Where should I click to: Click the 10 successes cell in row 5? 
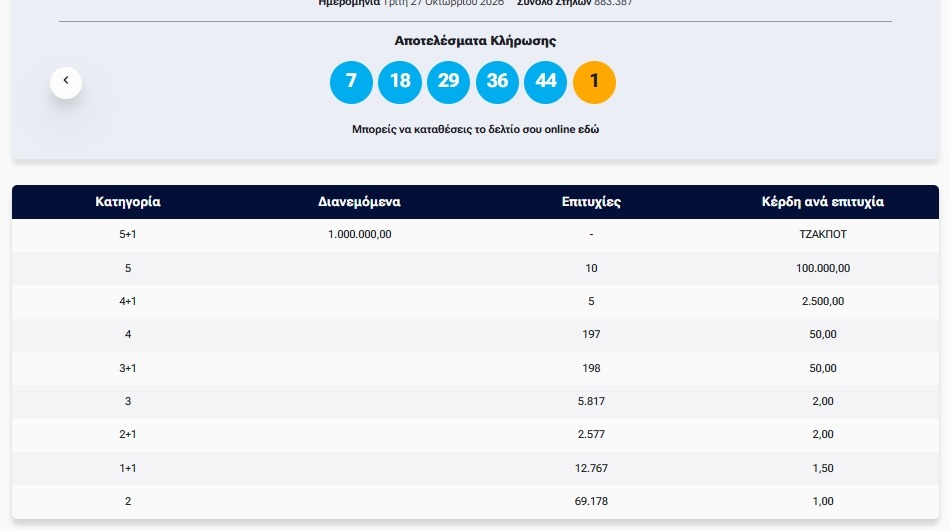pos(591,268)
